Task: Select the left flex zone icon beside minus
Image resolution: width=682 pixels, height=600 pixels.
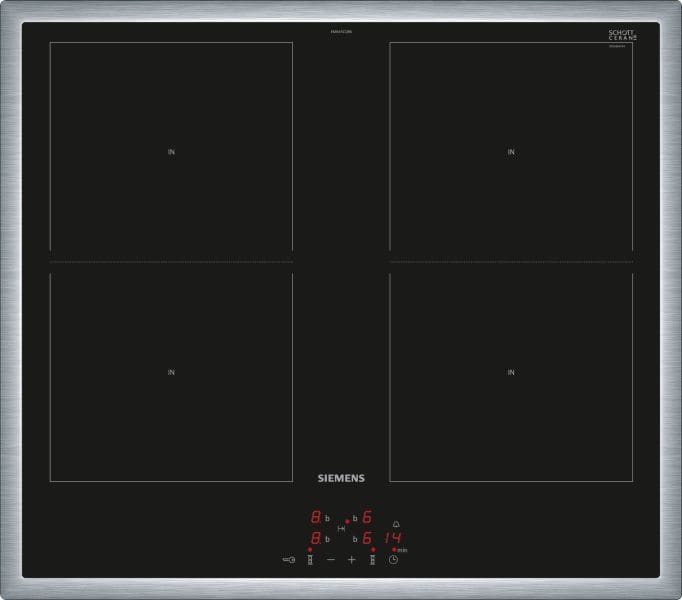Action: [x=310, y=560]
